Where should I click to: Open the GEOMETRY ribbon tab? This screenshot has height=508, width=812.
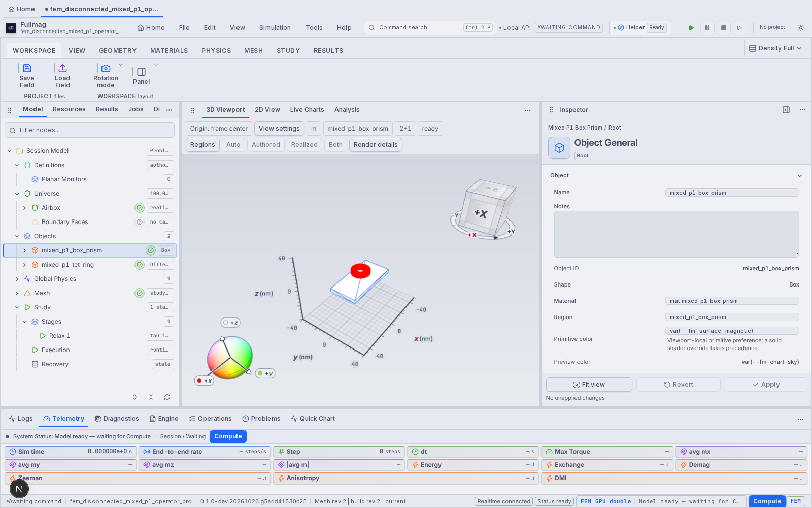tap(118, 51)
